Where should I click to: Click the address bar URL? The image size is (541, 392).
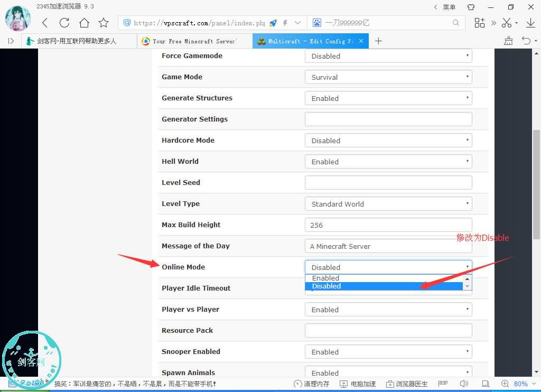tap(199, 23)
